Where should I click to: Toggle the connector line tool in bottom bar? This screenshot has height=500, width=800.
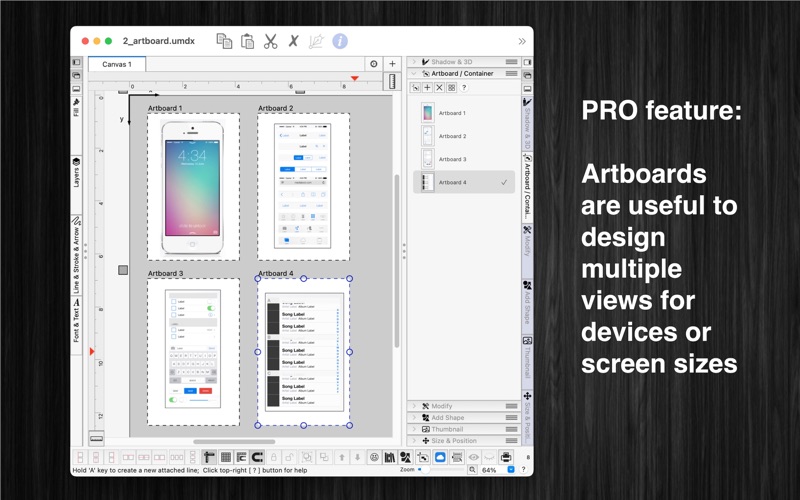tap(209, 457)
